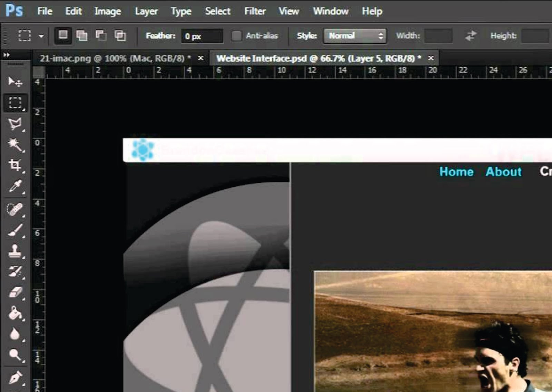The image size is (552, 392).
Task: Click the swap Width and Height arrows button
Action: [x=470, y=36]
